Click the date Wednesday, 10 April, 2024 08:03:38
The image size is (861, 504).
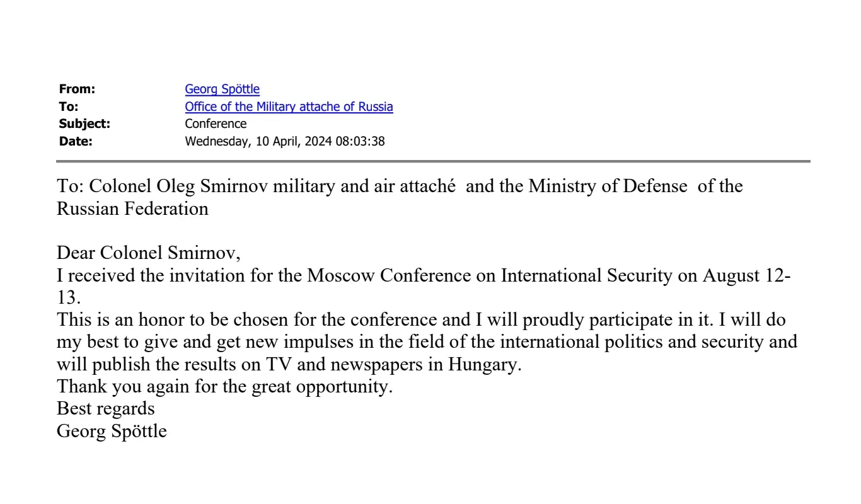(285, 141)
